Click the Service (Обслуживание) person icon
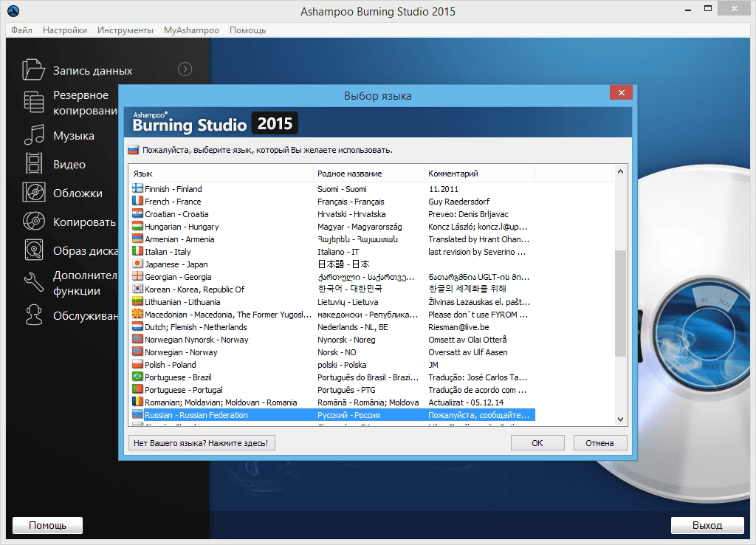Viewport: 756px width, 545px height. click(34, 315)
